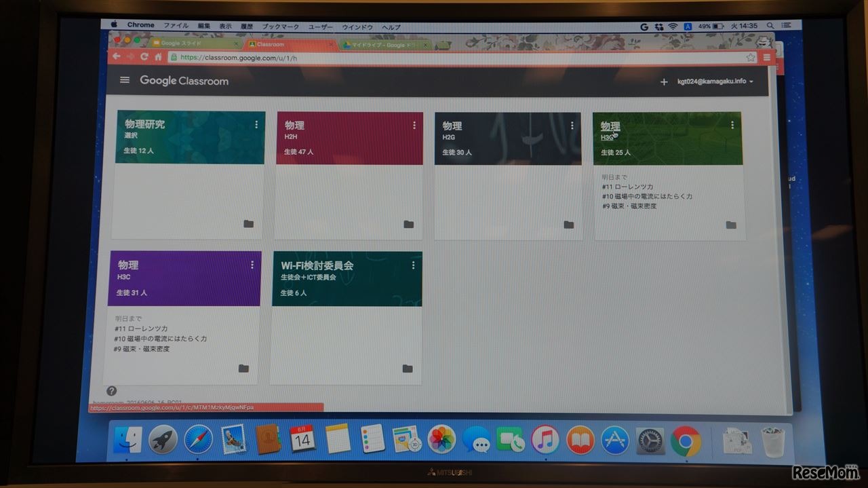Open Drive folder of 物理 H3G class
Image resolution: width=868 pixels, height=488 pixels.
tap(731, 225)
